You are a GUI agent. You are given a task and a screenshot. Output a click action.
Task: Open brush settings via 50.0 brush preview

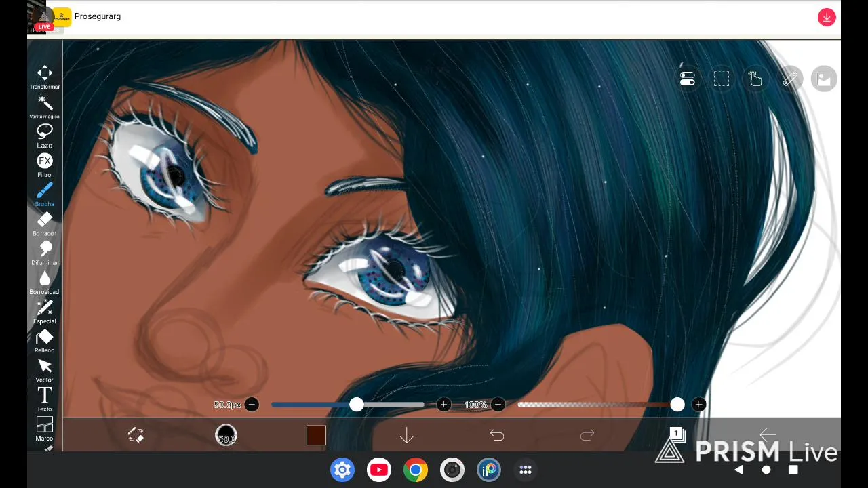tap(226, 435)
